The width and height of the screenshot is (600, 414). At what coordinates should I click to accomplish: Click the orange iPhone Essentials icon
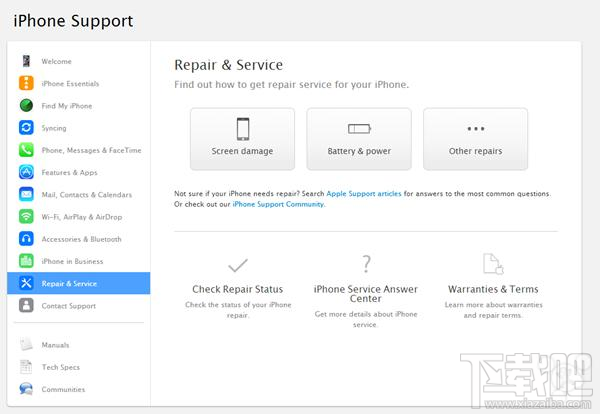[x=26, y=83]
